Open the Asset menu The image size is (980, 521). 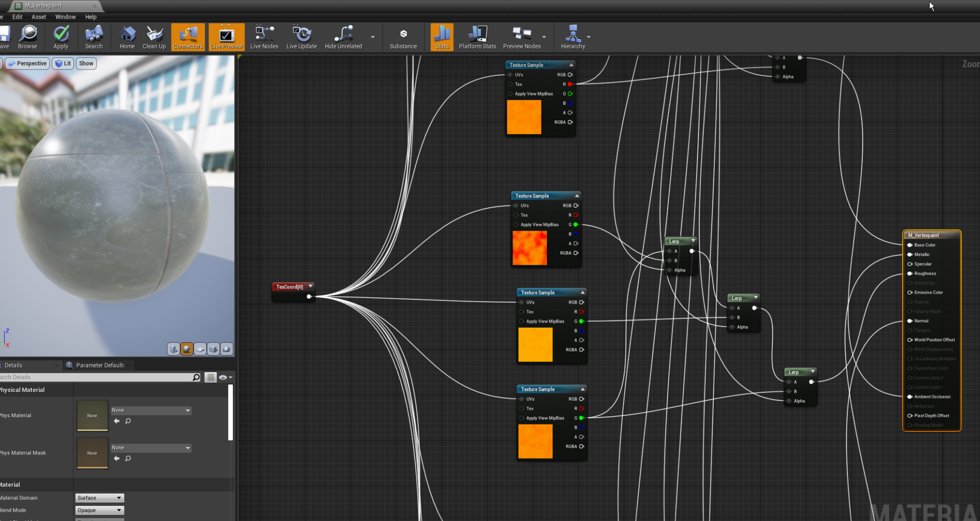39,17
